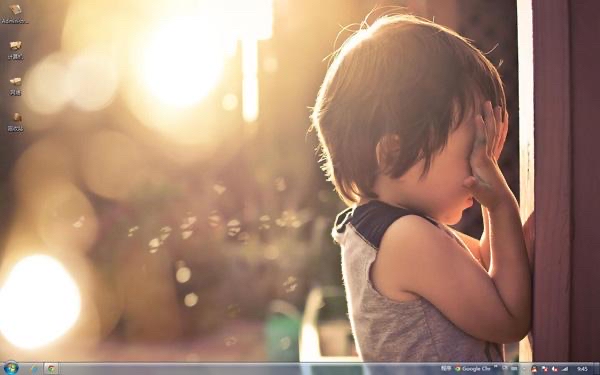The height and width of the screenshot is (375, 600).
Task: Launch Internet Explorer from the taskbar
Action: (x=34, y=369)
